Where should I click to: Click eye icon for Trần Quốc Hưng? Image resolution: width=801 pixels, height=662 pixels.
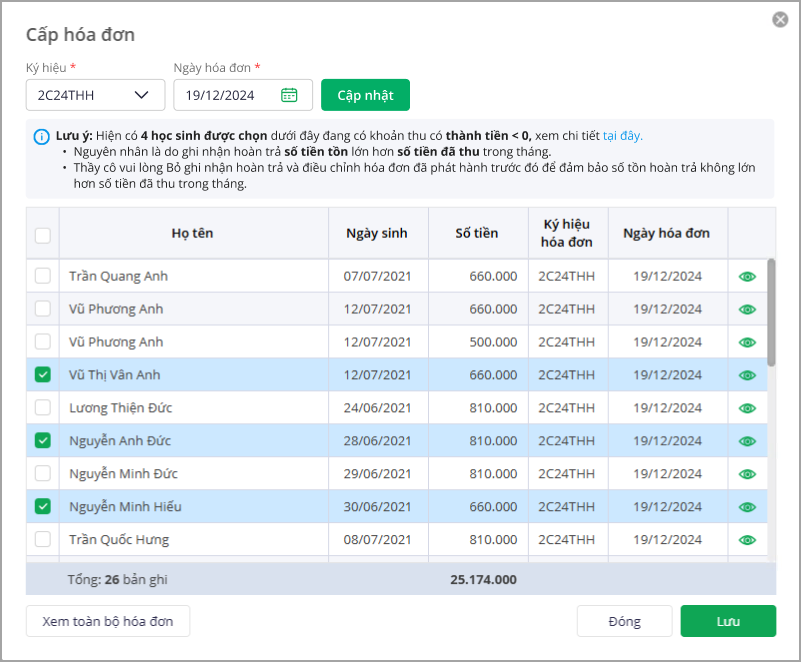point(747,540)
